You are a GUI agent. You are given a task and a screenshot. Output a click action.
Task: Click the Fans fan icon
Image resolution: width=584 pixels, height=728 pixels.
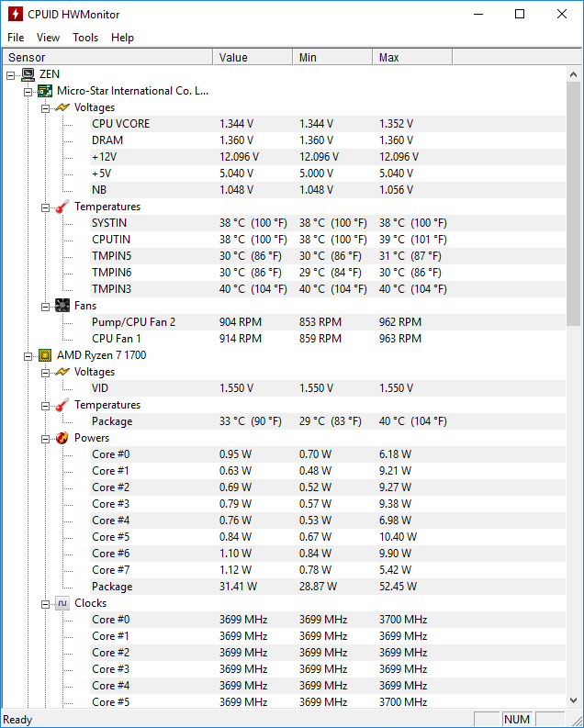tap(62, 306)
